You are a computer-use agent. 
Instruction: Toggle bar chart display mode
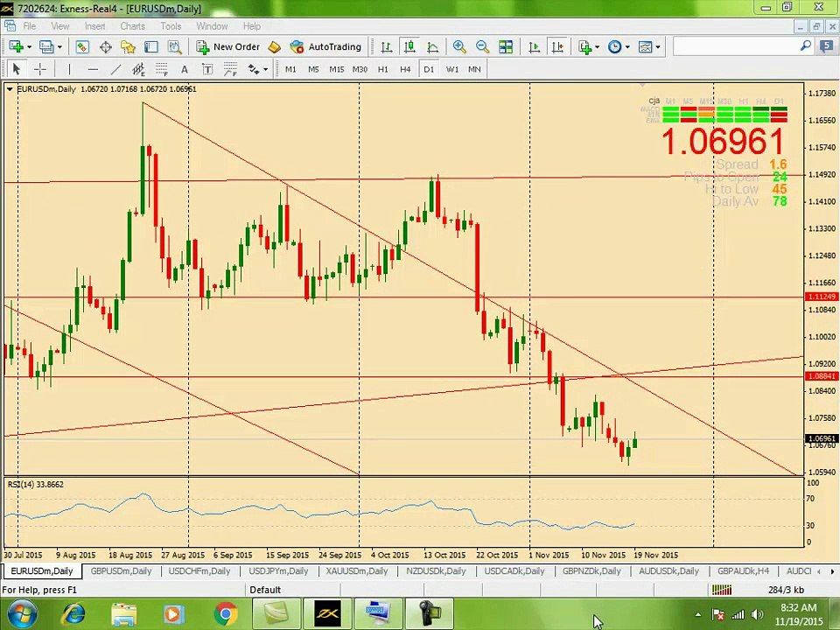tap(386, 47)
